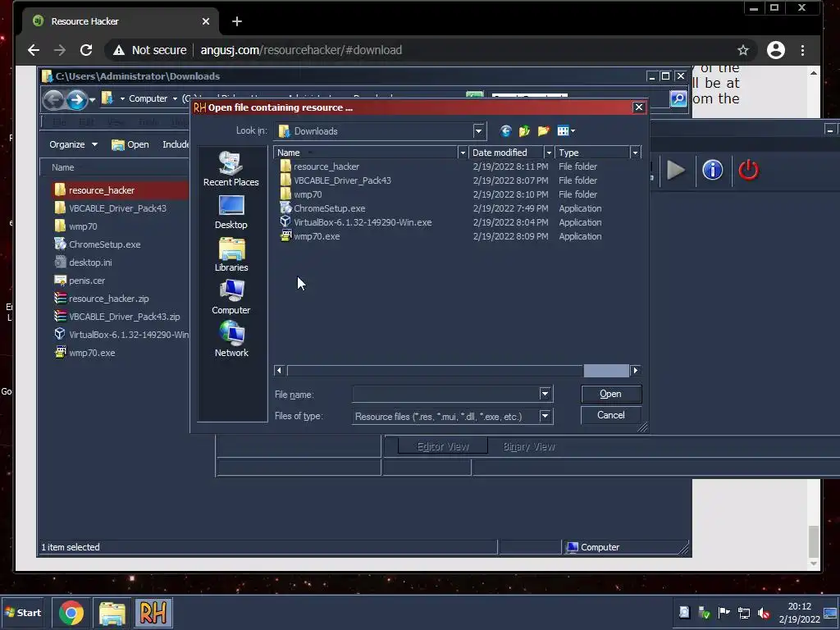Select resource_hacker folder in dialog list
This screenshot has width=840, height=630.
[x=326, y=167]
